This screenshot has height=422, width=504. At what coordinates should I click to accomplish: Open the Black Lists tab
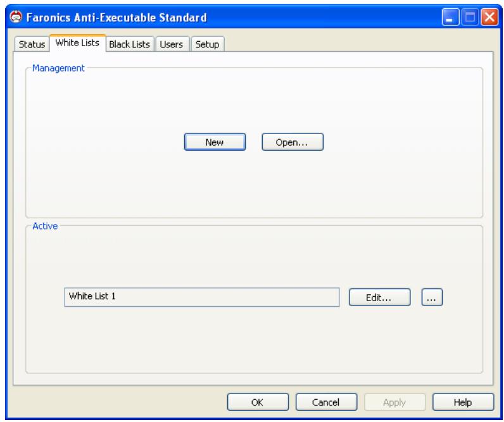pos(130,44)
